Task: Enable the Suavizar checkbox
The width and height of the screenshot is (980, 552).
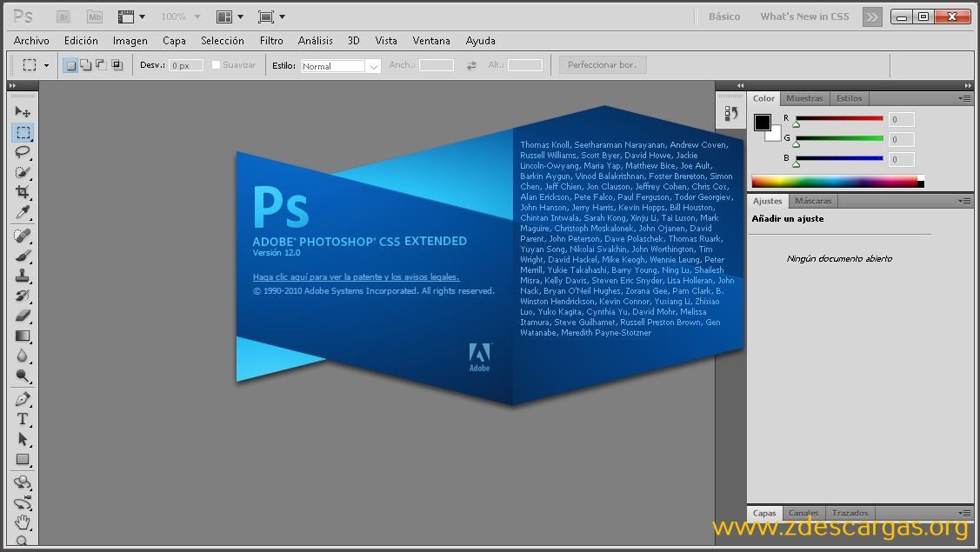Action: 217,64
